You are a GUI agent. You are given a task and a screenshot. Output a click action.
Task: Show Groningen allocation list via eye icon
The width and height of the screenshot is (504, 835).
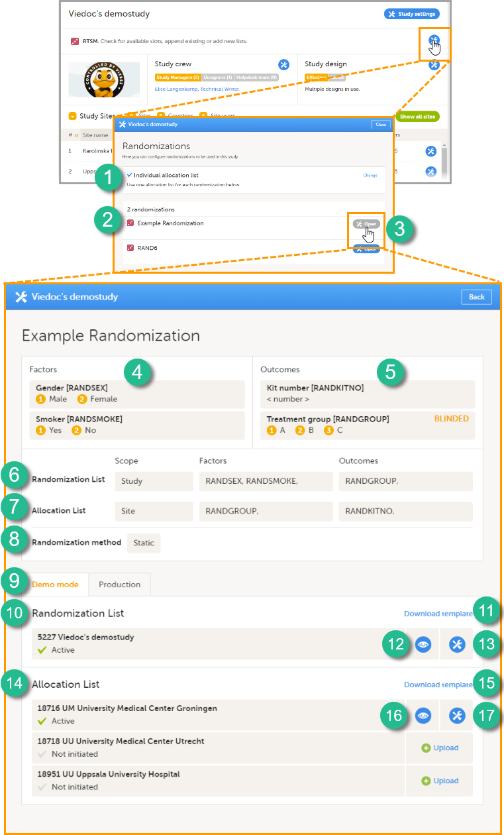[423, 715]
